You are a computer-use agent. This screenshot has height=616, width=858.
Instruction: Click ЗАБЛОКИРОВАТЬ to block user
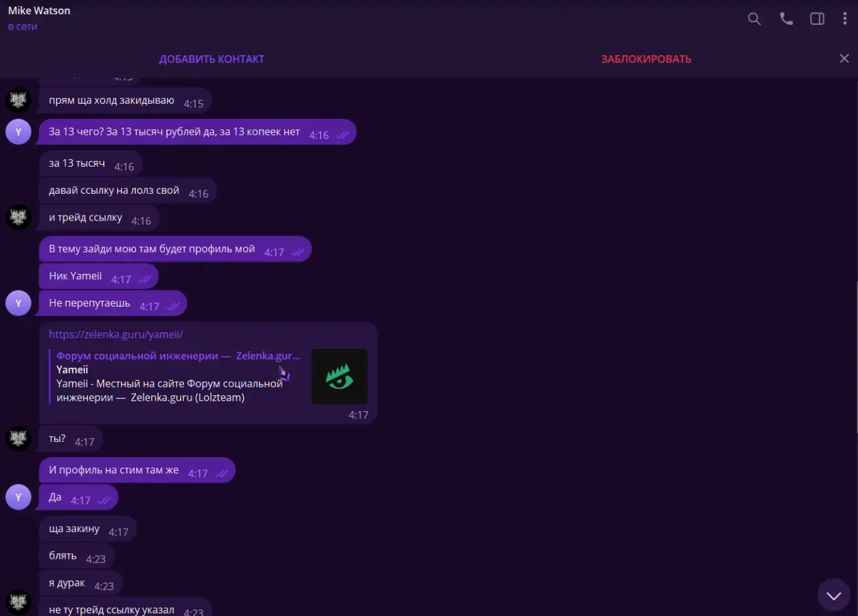[646, 59]
